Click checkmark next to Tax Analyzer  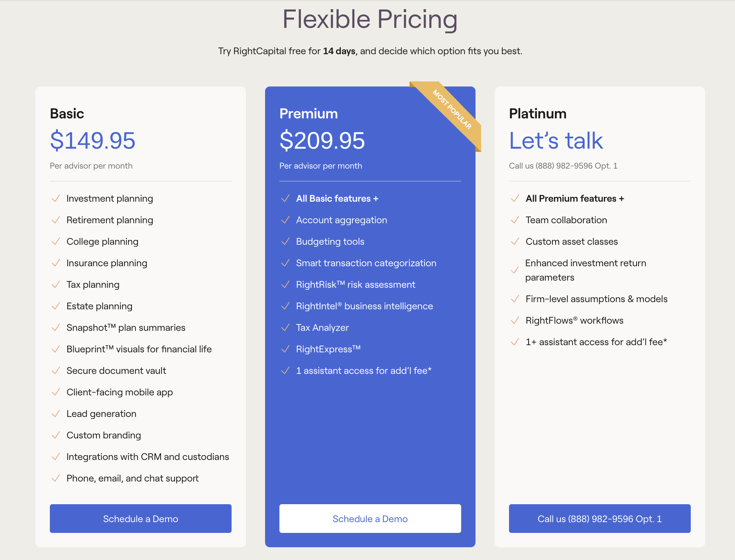(285, 327)
